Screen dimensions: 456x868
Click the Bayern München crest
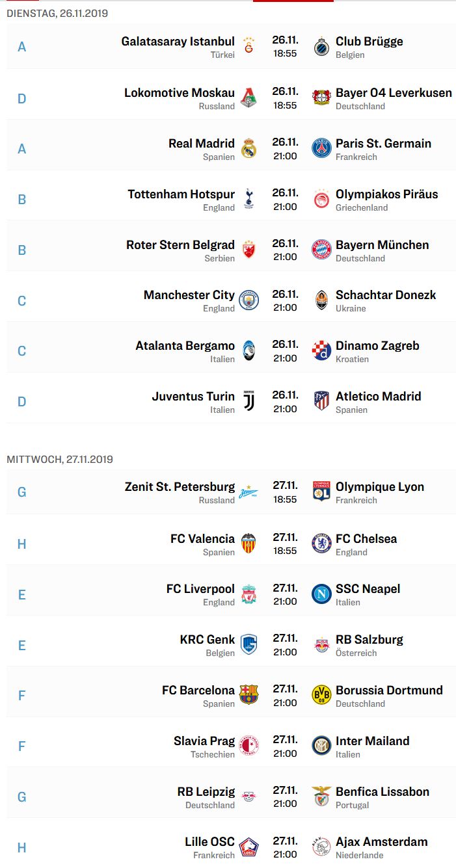coord(321,250)
